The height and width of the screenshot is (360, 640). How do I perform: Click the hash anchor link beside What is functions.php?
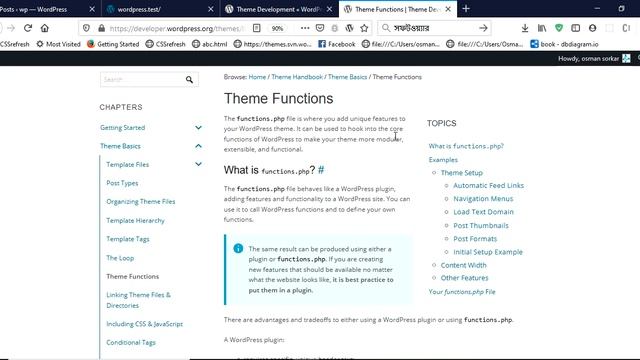pyautogui.click(x=321, y=170)
